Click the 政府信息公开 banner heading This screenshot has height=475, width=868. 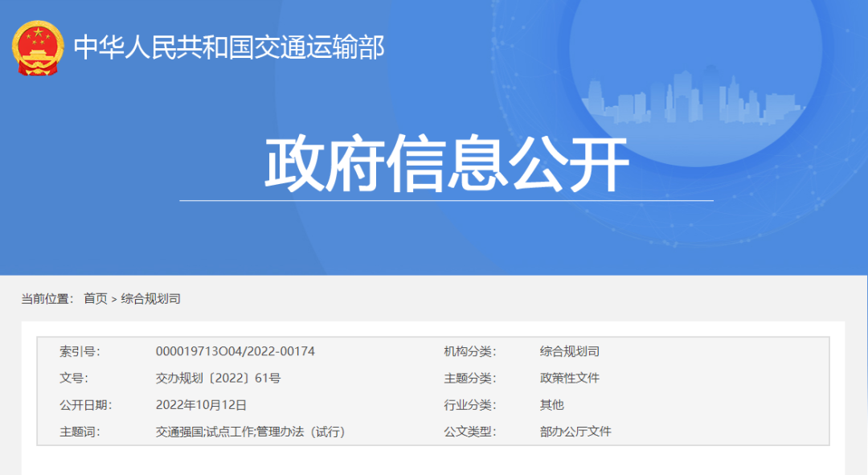coord(447,163)
